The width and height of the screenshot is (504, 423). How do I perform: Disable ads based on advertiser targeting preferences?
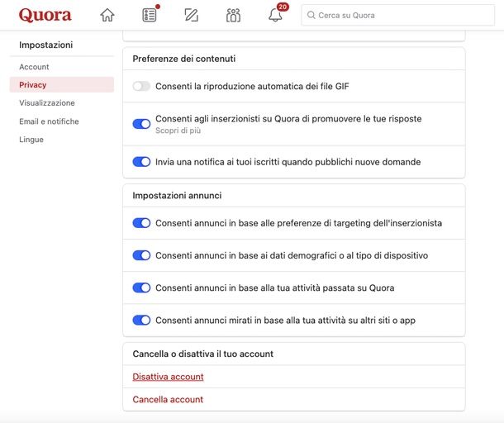tap(141, 223)
